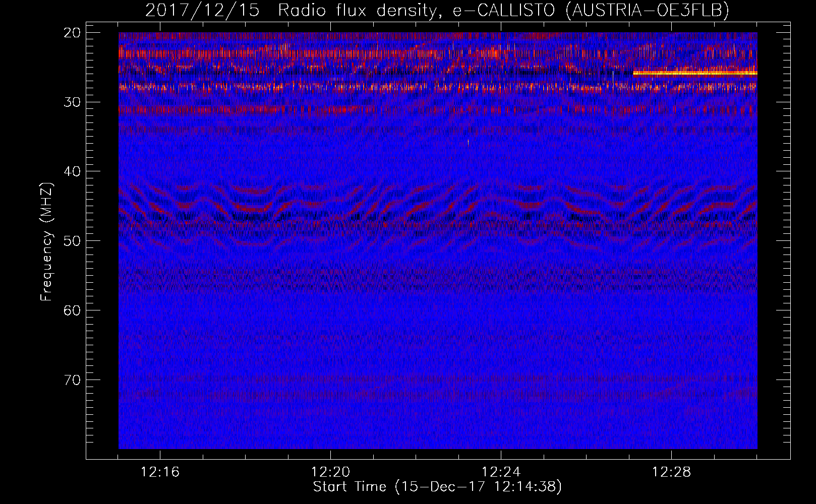
Task: Click the frequency tick label '20'
Action: [x=73, y=33]
